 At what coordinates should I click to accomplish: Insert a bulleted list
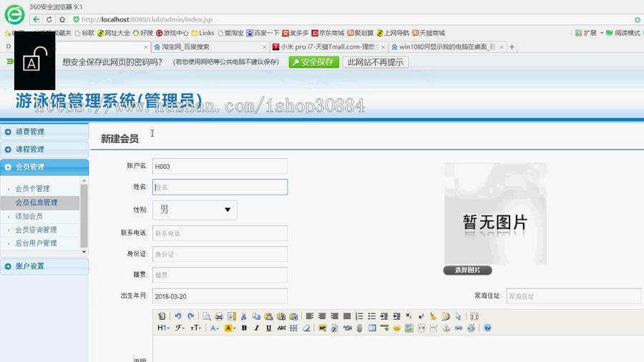(x=371, y=316)
